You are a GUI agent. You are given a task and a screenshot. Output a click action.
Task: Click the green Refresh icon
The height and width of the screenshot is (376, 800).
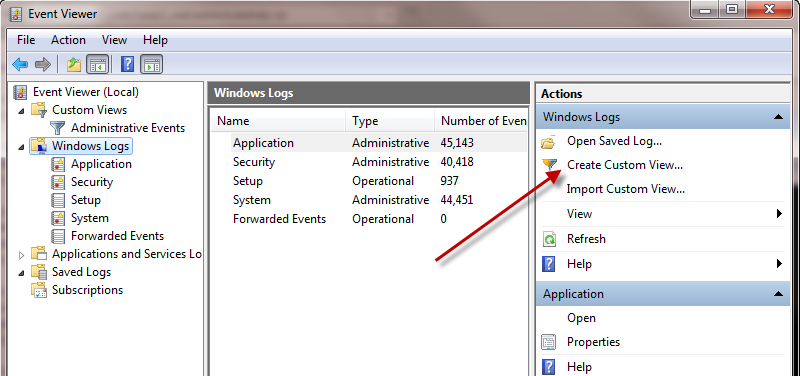[549, 239]
